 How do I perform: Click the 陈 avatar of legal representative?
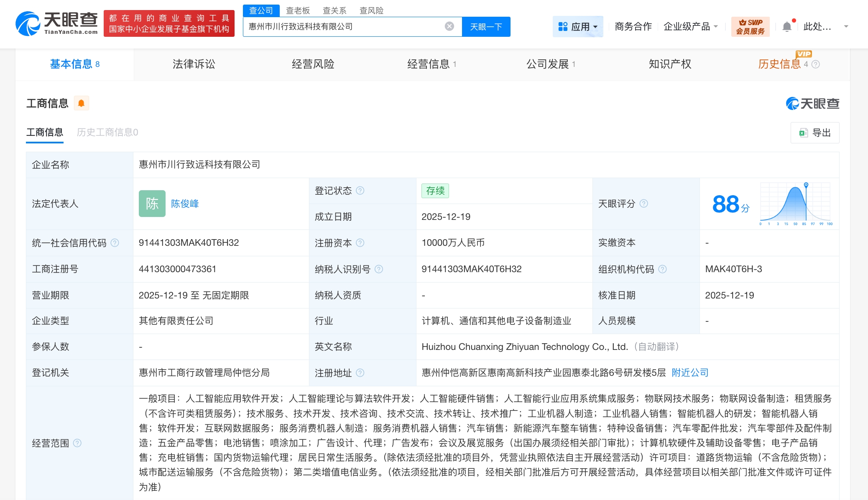tap(152, 204)
